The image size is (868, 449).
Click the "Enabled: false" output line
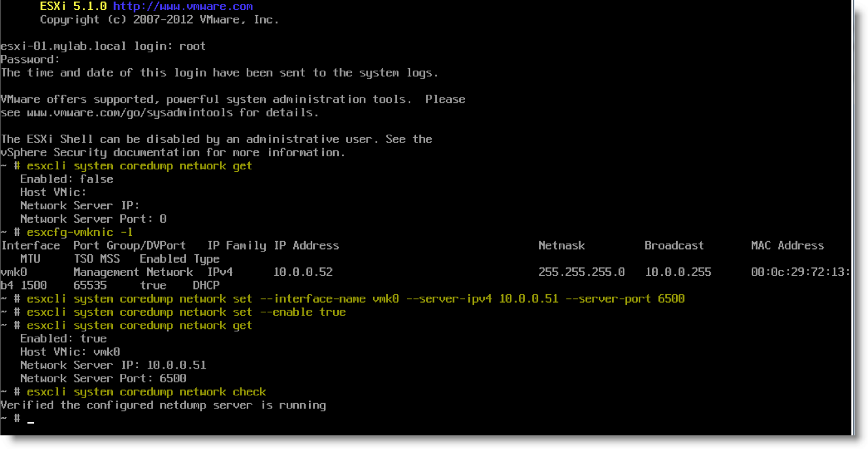[67, 179]
